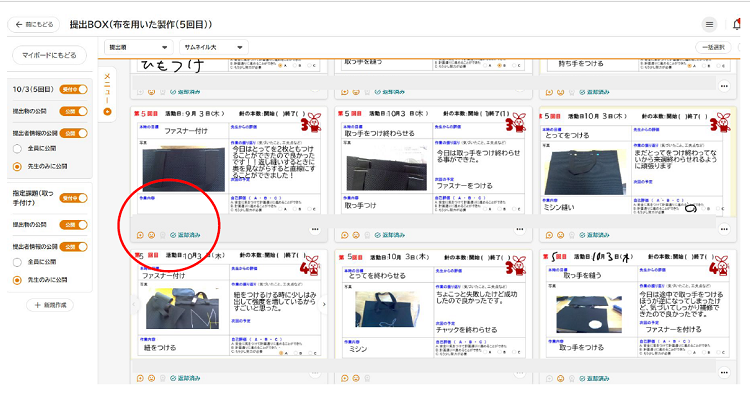The image size is (750, 399).
Task: Open comment icon on 取っ手をつけ終わらせる card
Action: [x=344, y=235]
